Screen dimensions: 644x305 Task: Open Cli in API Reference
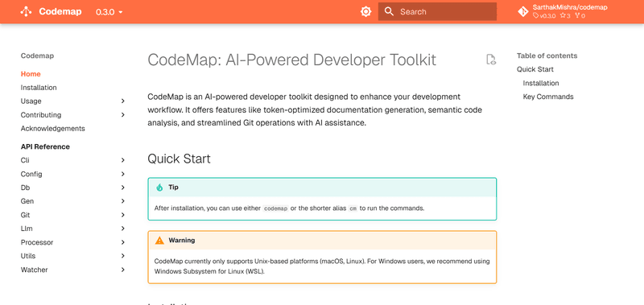coord(25,160)
